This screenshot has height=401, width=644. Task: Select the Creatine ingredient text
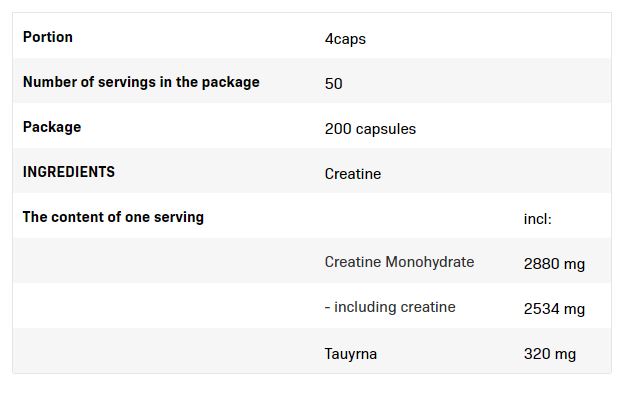tap(353, 174)
